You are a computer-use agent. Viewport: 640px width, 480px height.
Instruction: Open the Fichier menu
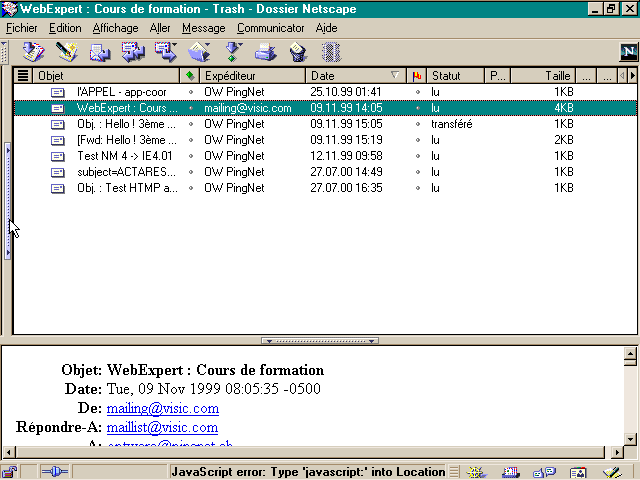(x=22, y=28)
